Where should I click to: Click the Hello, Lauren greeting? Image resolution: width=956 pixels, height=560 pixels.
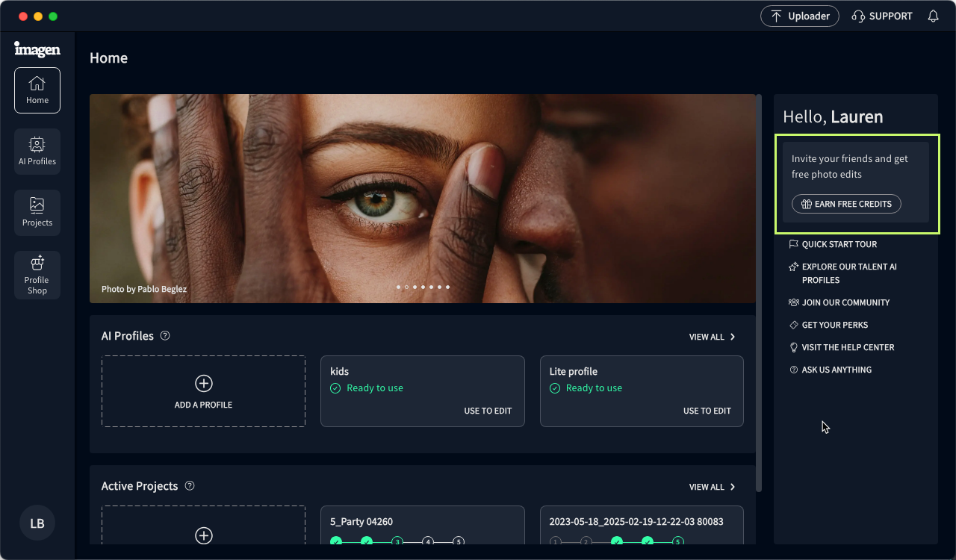point(833,116)
